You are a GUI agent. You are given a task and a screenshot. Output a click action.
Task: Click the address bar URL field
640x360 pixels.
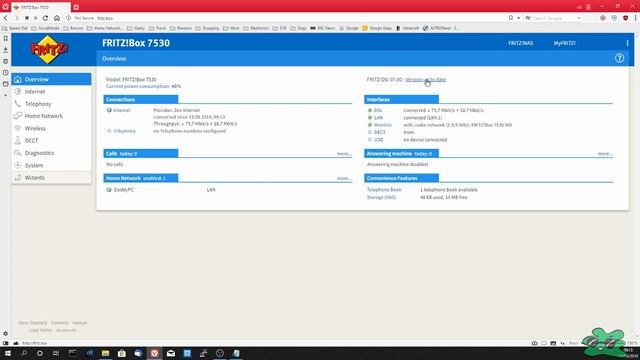click(x=286, y=18)
